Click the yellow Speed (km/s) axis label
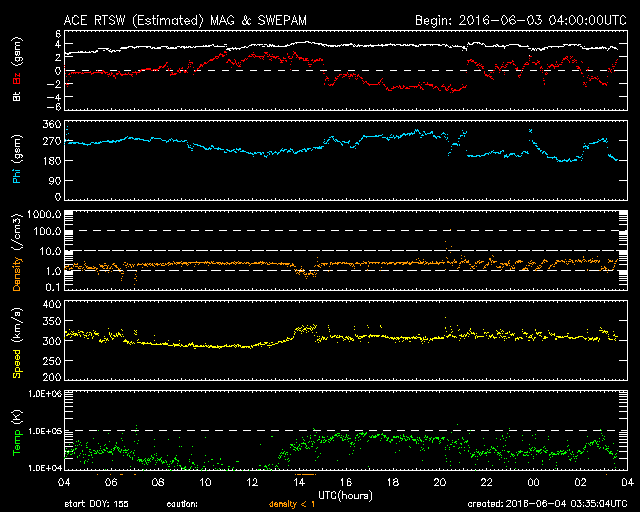This screenshot has height=512, width=640. coord(16,344)
